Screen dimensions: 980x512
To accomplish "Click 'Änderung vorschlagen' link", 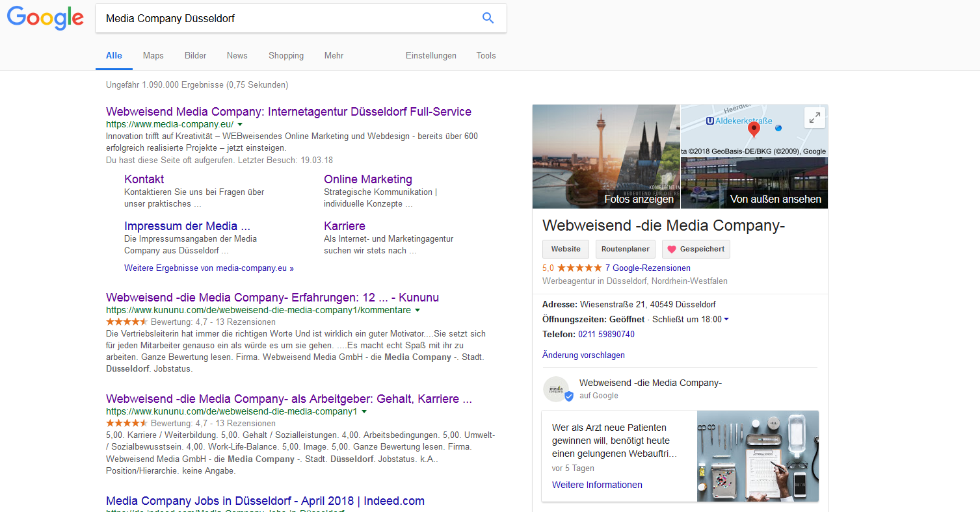I will [x=583, y=355].
